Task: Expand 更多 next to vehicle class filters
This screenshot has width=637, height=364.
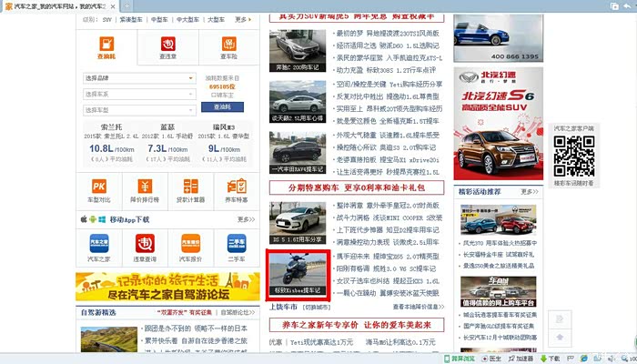Action: pos(243,19)
